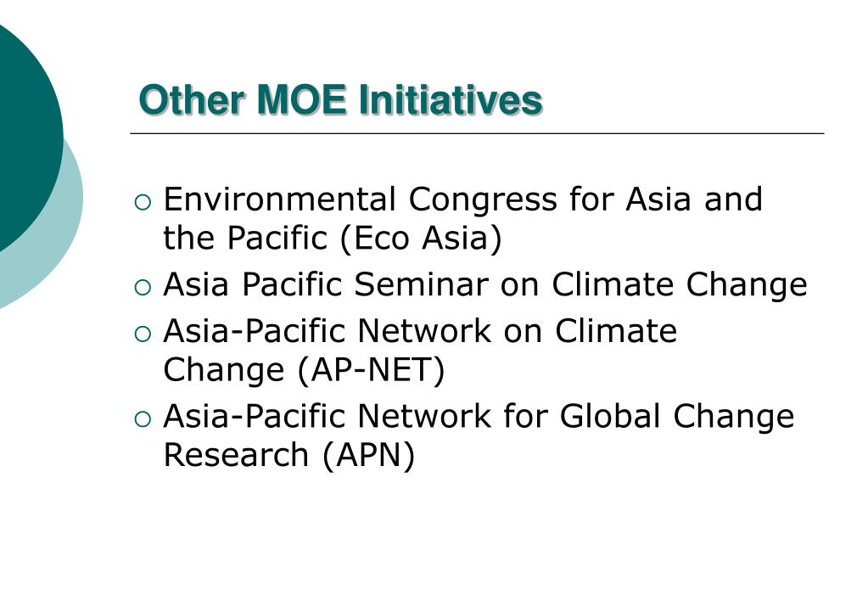Viewport: 868px width, 601px height.
Task: Click the word 'Seminar' in second bullet
Action: click(x=421, y=284)
